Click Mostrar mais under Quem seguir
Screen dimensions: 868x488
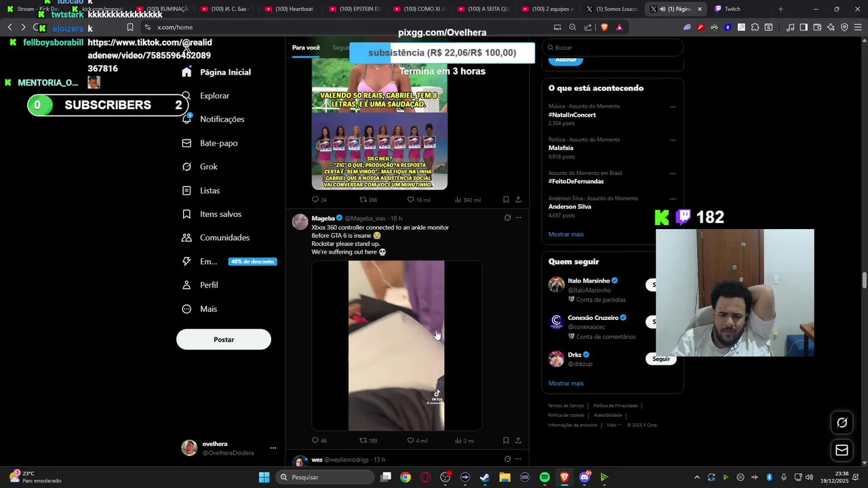pyautogui.click(x=566, y=384)
